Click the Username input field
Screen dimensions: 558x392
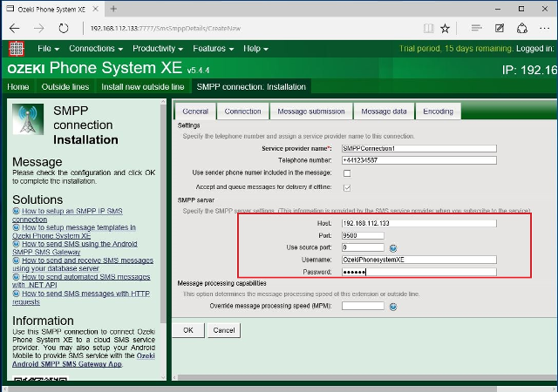pyautogui.click(x=418, y=260)
